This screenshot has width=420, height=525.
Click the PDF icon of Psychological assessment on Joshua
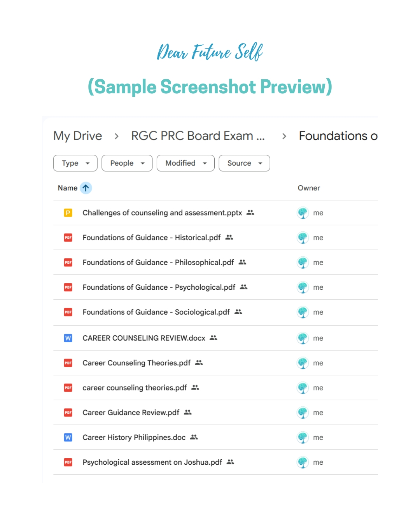68,462
